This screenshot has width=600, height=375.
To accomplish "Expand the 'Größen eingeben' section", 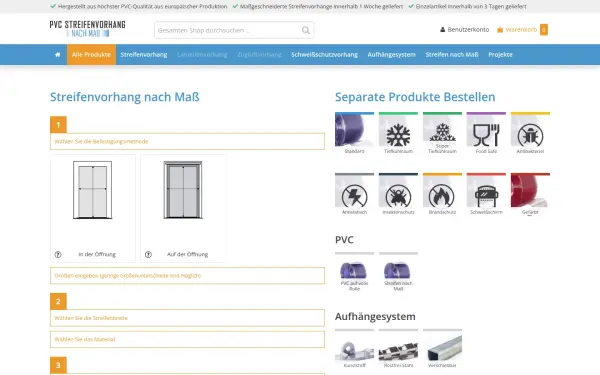I will pos(188,276).
